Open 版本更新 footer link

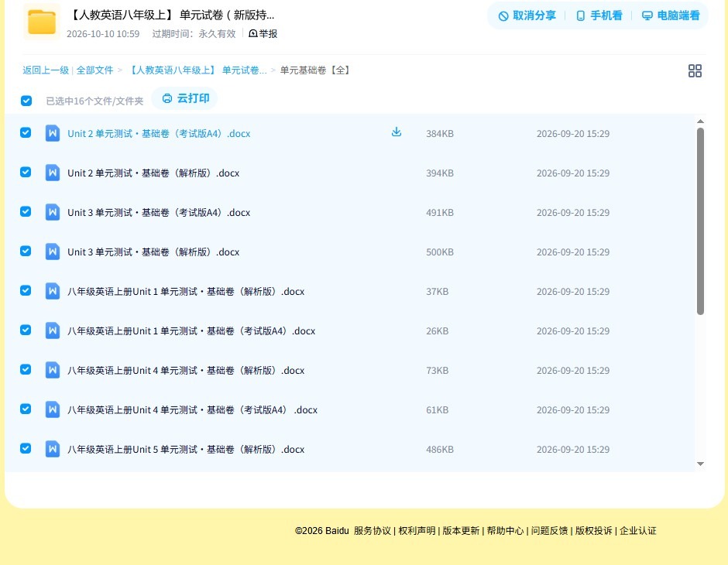461,531
